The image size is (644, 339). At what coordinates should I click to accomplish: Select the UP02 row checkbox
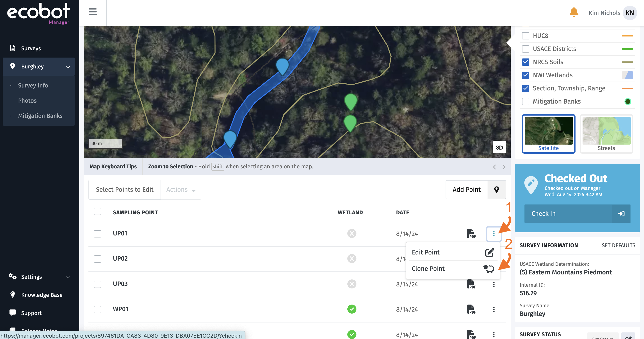98,259
